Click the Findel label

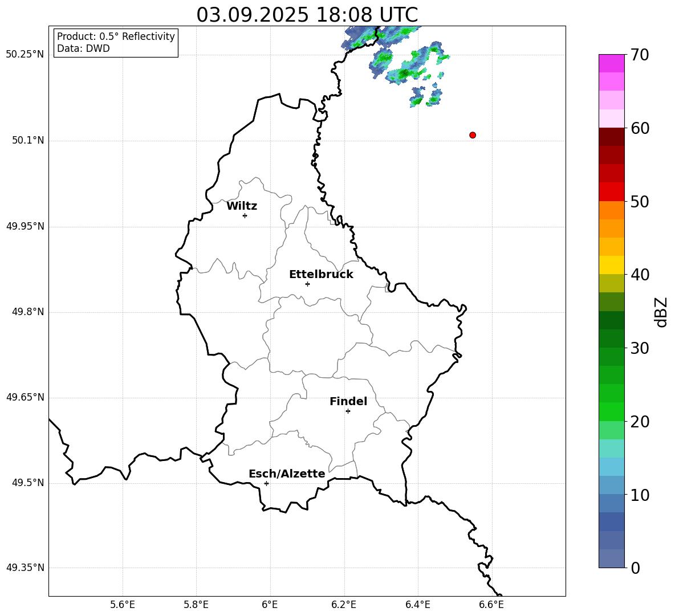click(348, 401)
